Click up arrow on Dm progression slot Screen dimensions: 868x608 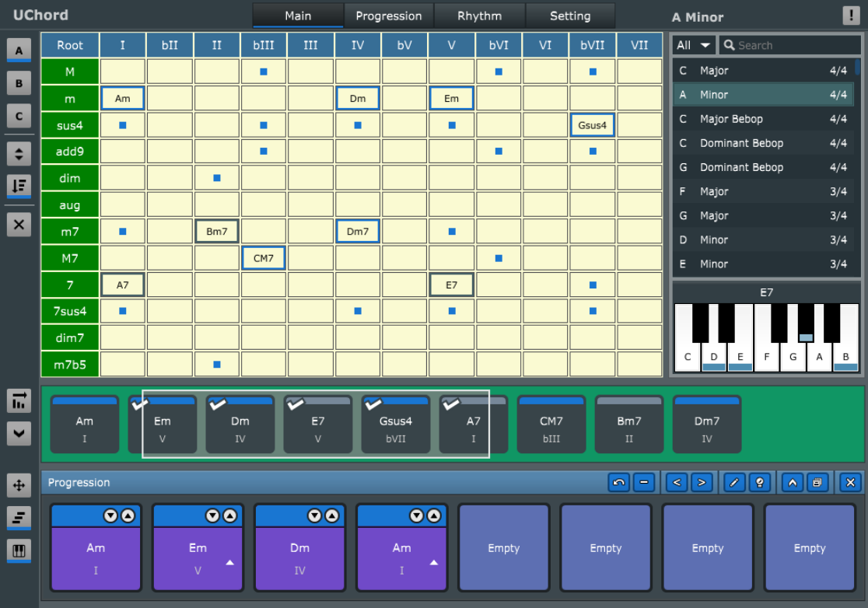click(331, 515)
